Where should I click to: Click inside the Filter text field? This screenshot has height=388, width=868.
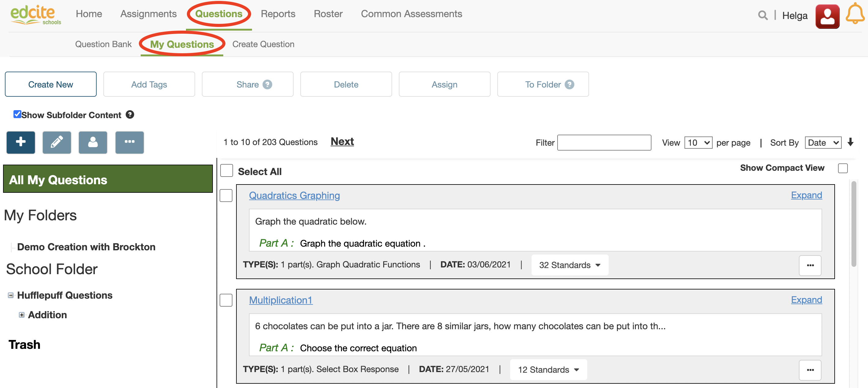click(604, 143)
